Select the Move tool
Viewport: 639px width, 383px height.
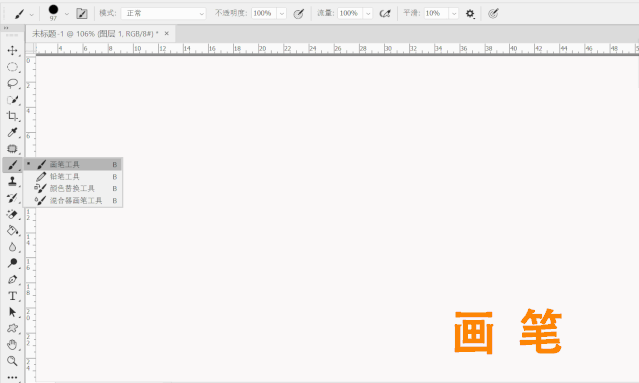[x=12, y=51]
